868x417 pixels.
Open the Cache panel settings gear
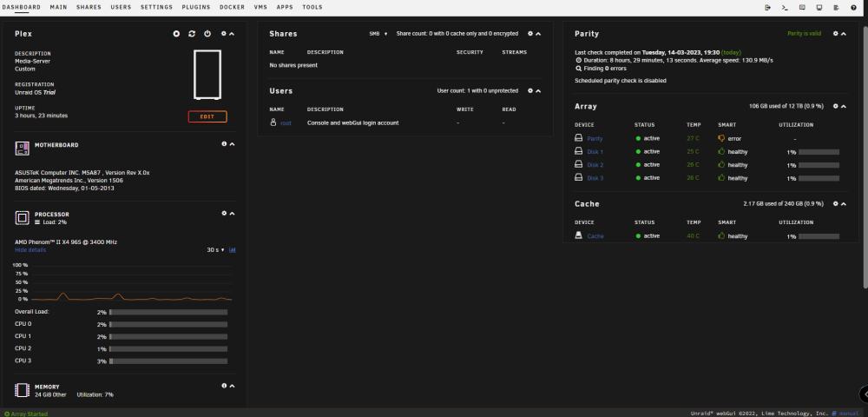click(835, 204)
